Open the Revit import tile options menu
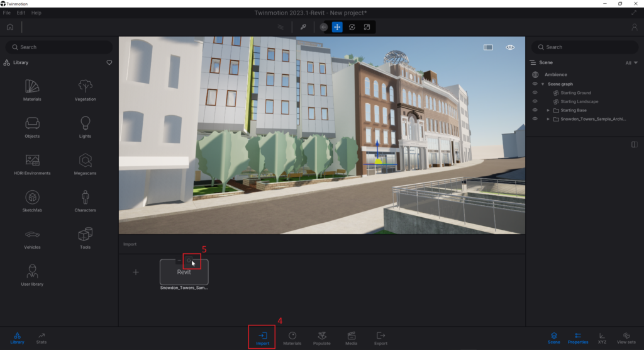 pos(179,261)
